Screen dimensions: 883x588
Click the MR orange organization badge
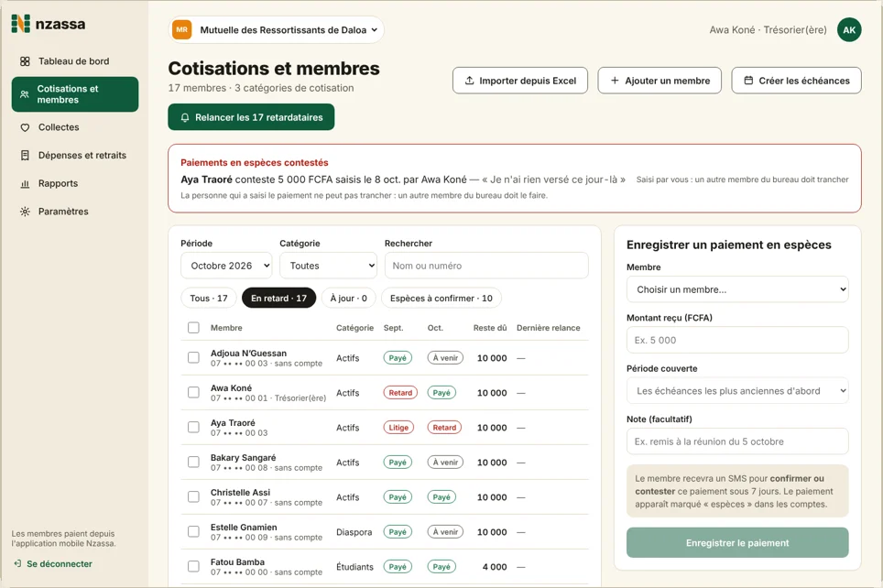coord(182,30)
